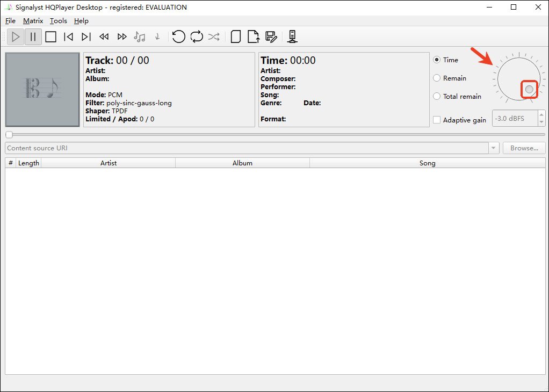
Task: Click the Album column header
Action: (242, 163)
